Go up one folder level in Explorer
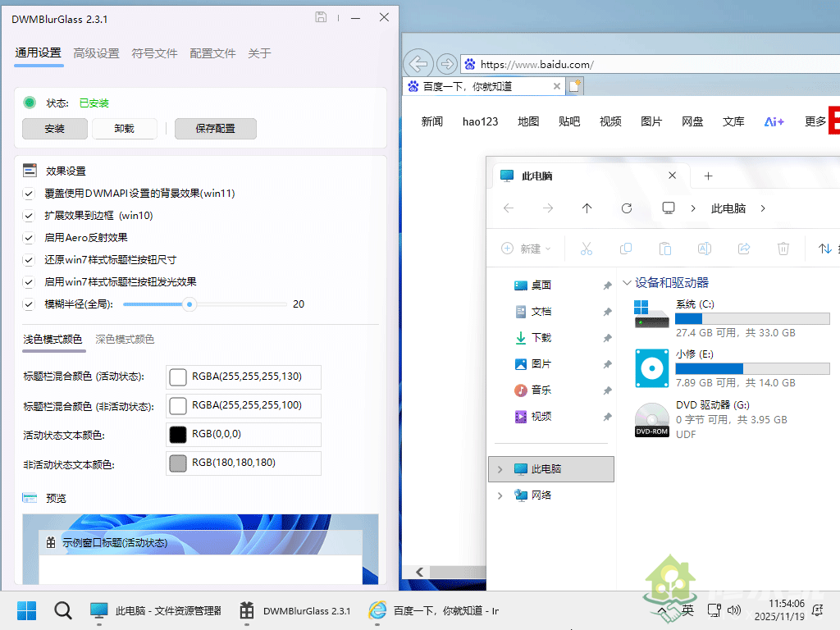 (x=587, y=208)
